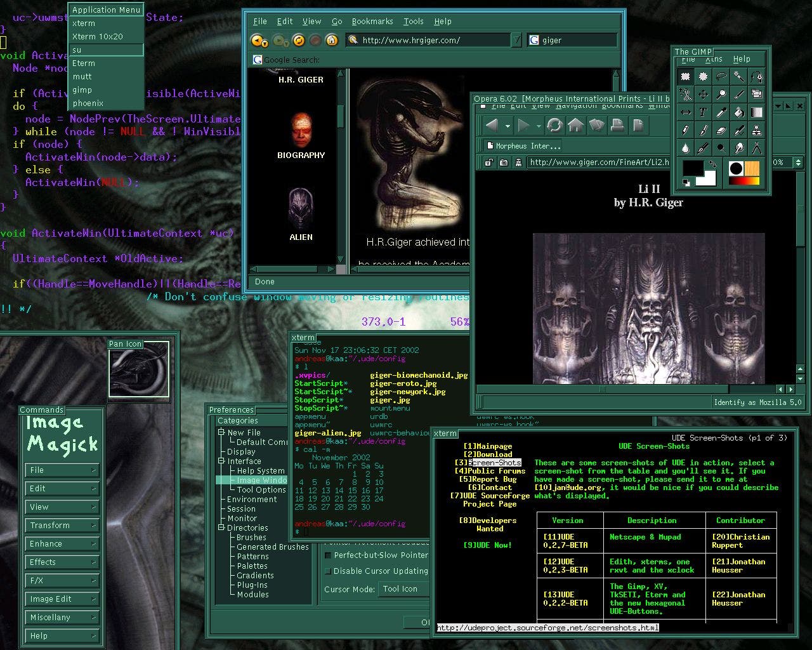Choose the GIMP Bucket Fill tool
The image size is (812, 650).
(x=738, y=112)
